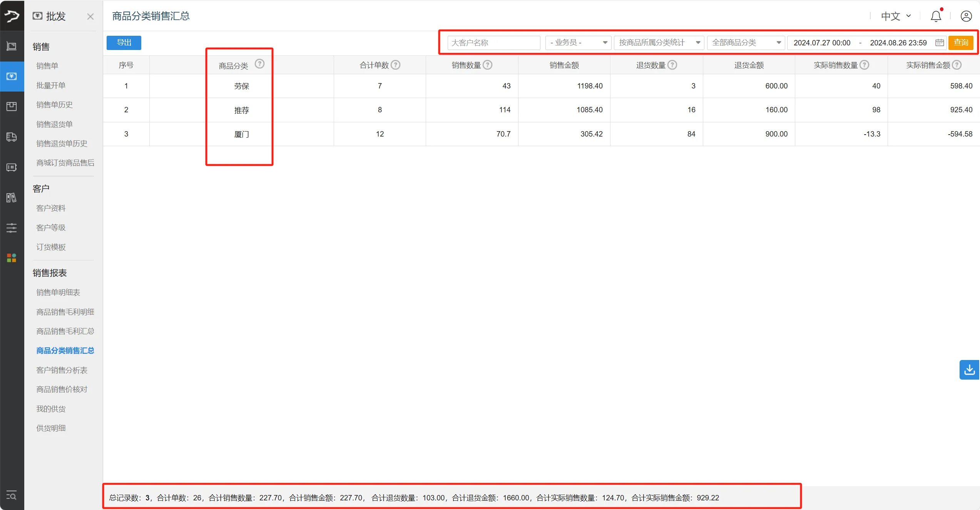
Task: Click the help icon next to 实际销售金额
Action: [x=957, y=65]
